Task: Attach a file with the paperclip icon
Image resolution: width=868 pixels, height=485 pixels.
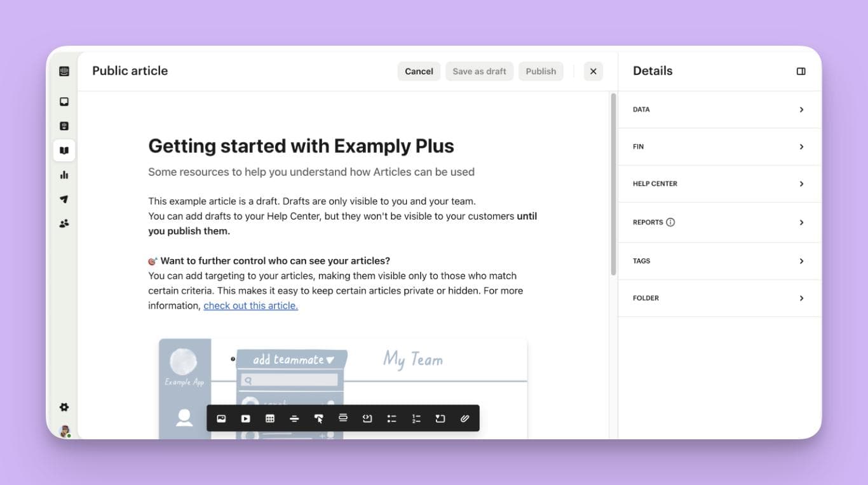Action: click(x=465, y=418)
